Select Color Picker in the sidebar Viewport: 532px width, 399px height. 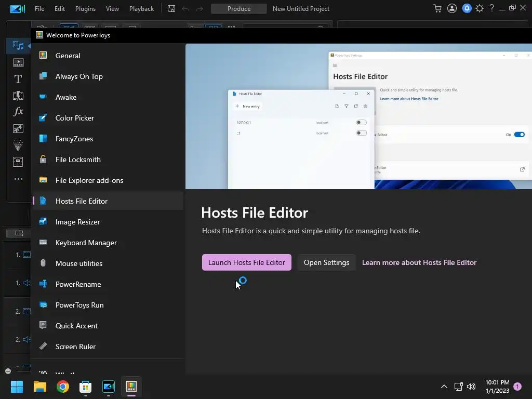click(x=108, y=118)
